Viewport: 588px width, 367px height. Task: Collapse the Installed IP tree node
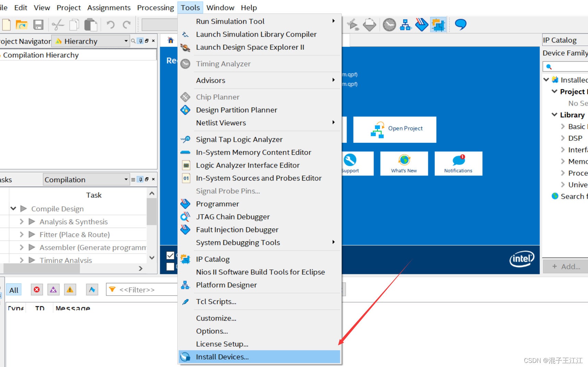[x=546, y=80]
